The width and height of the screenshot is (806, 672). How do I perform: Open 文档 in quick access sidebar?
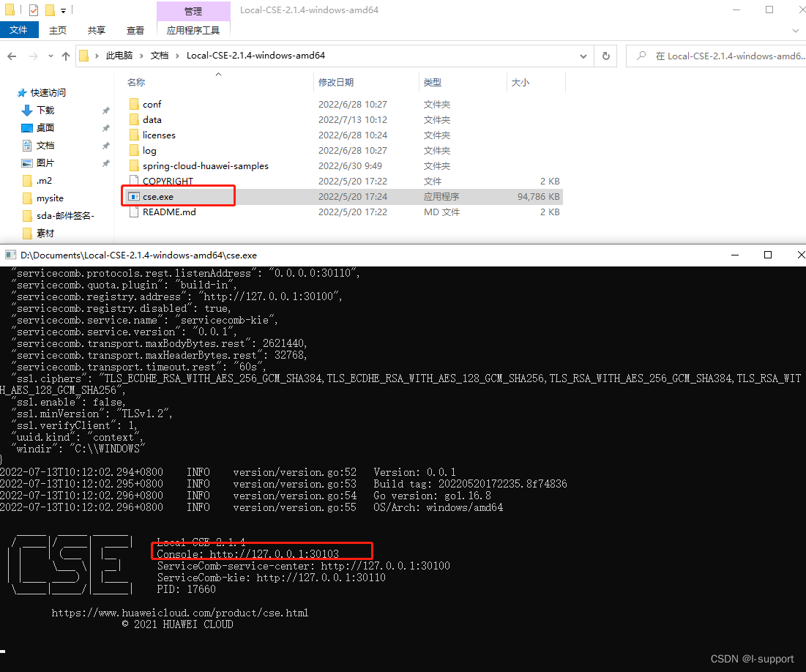45,146
